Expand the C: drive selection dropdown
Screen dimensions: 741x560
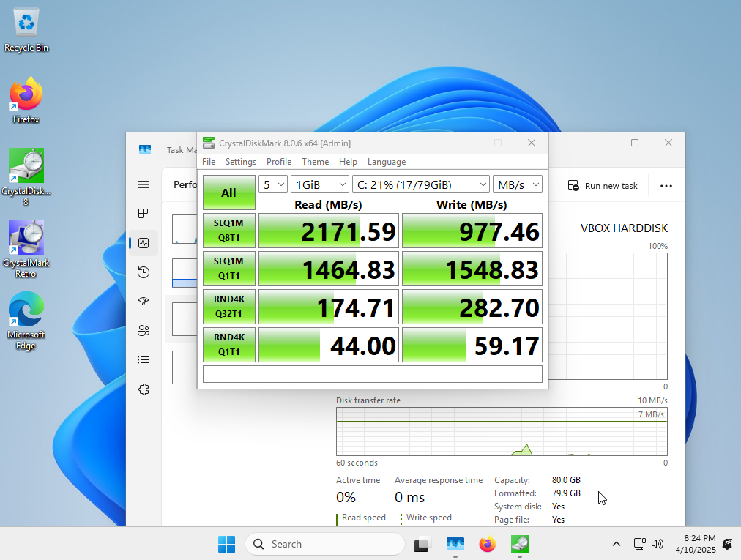point(420,184)
